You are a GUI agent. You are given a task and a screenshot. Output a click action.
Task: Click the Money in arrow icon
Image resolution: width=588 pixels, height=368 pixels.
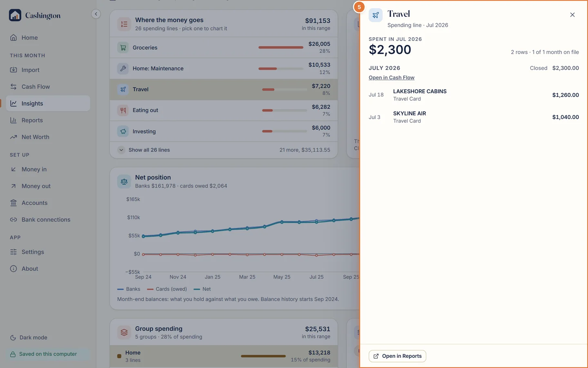point(13,169)
